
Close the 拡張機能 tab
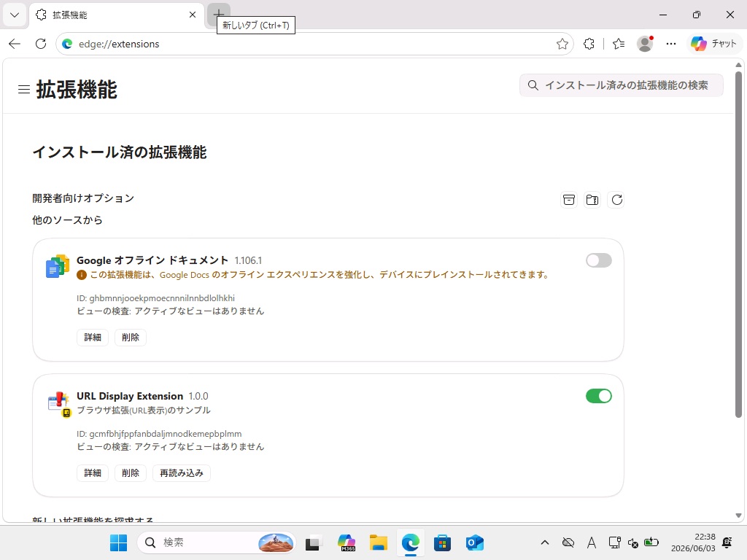[x=193, y=15]
